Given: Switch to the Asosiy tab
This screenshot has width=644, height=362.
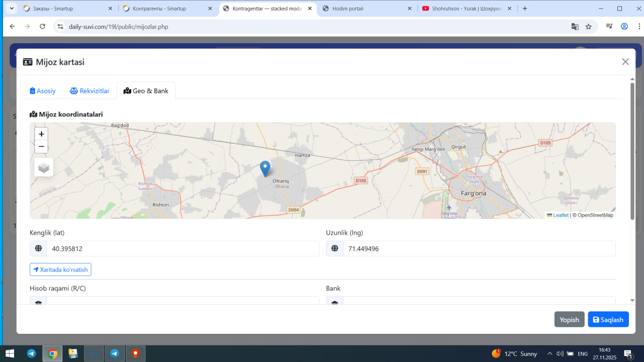Looking at the screenshot, I should coord(43,91).
